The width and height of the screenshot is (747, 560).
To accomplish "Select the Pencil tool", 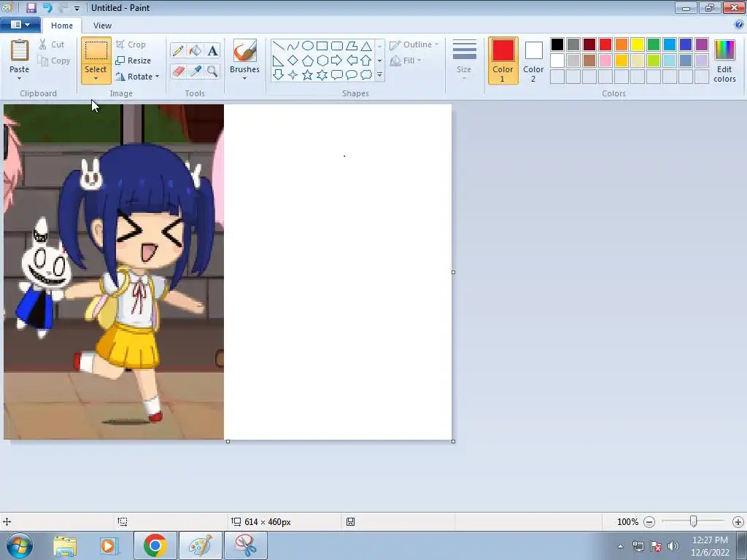I will (x=178, y=50).
